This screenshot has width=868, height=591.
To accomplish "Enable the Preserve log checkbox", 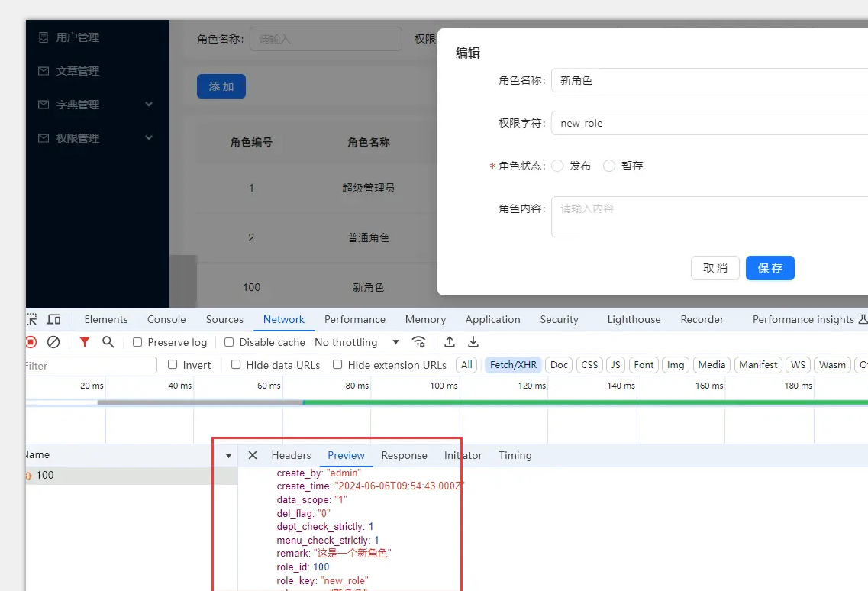I will (137, 342).
